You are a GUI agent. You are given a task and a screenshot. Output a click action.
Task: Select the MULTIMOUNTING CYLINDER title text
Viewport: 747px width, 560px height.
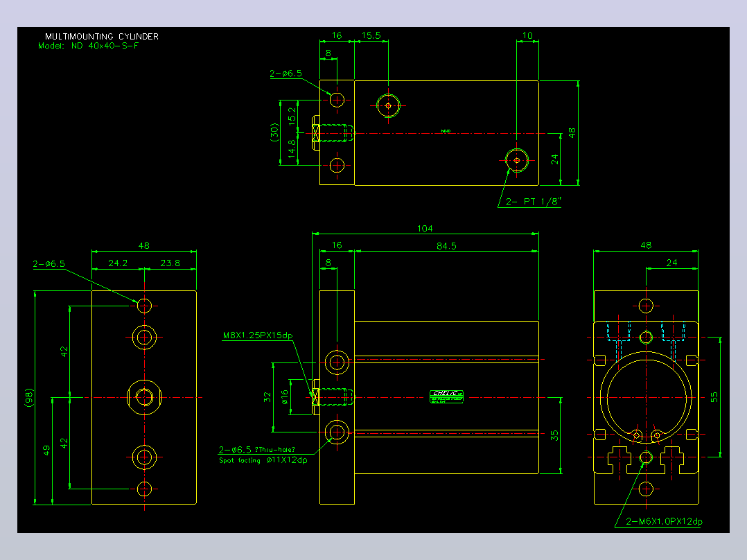pos(101,36)
